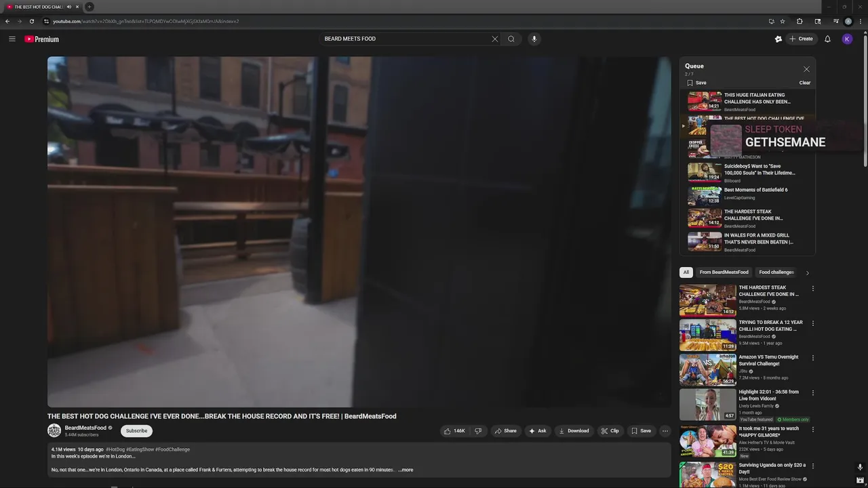Go back in browser history
The image size is (868, 488).
7,21
